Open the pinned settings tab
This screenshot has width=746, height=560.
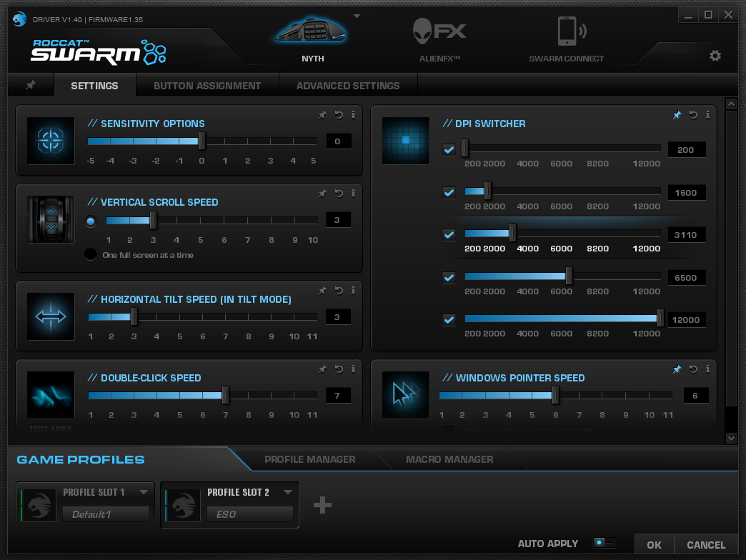point(31,85)
